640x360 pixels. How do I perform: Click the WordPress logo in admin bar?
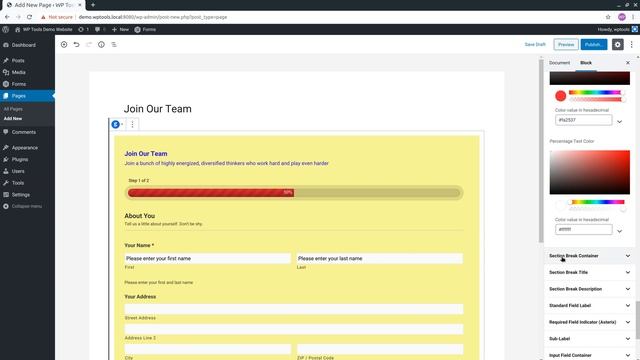pyautogui.click(x=5, y=29)
